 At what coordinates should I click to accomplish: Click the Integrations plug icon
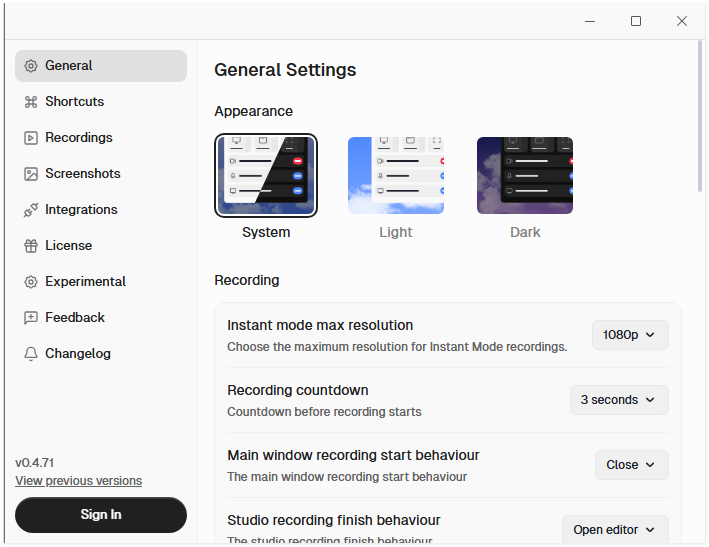(31, 210)
